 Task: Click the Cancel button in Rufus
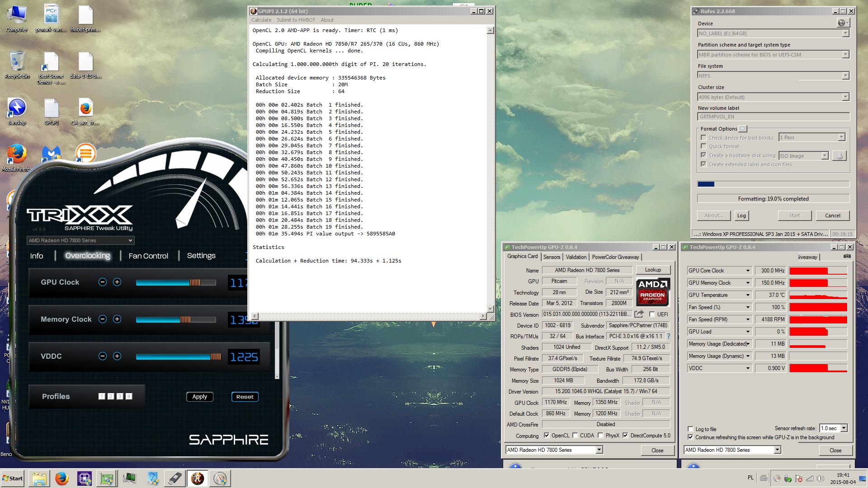[x=832, y=216]
